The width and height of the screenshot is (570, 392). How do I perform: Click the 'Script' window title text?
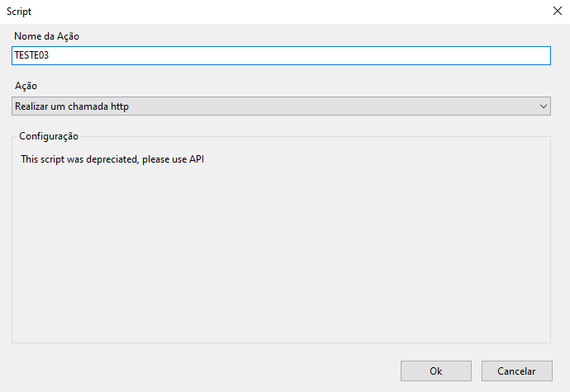(19, 12)
